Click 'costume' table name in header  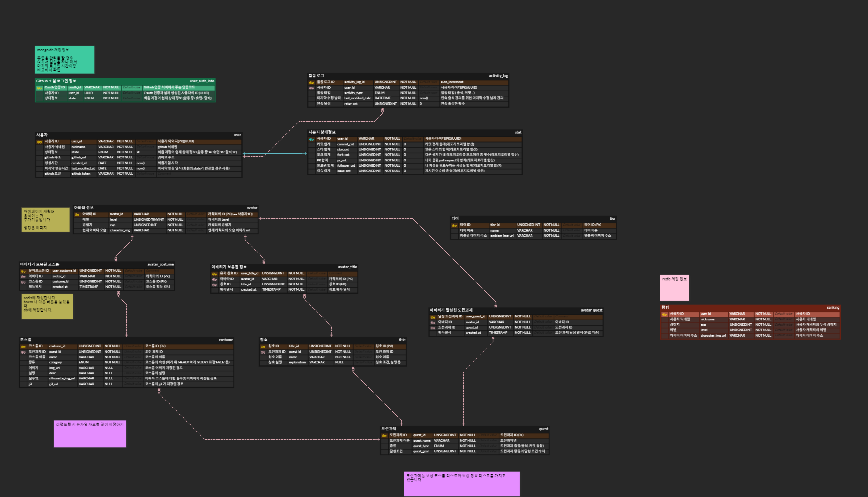click(226, 340)
